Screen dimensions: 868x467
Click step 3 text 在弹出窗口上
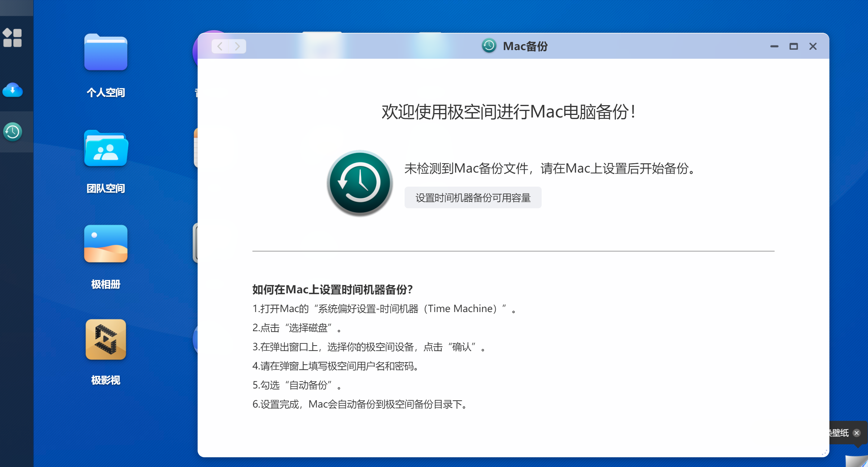coord(369,347)
